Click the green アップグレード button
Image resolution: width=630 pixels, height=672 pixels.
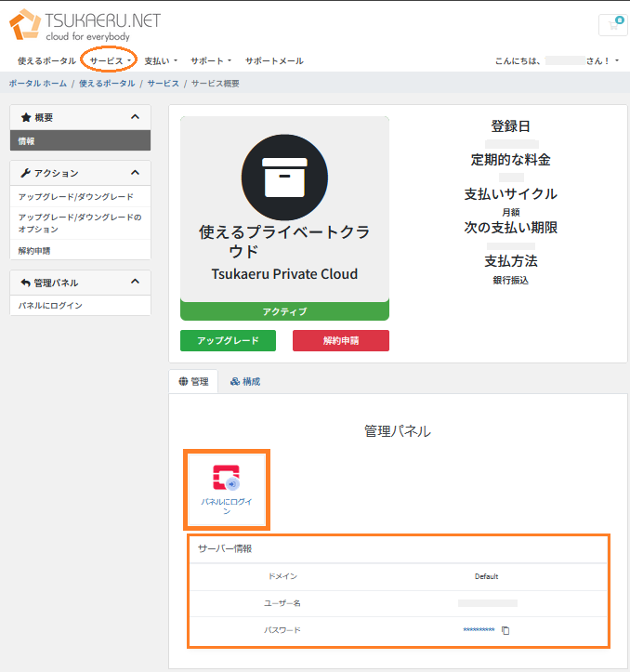click(x=228, y=341)
